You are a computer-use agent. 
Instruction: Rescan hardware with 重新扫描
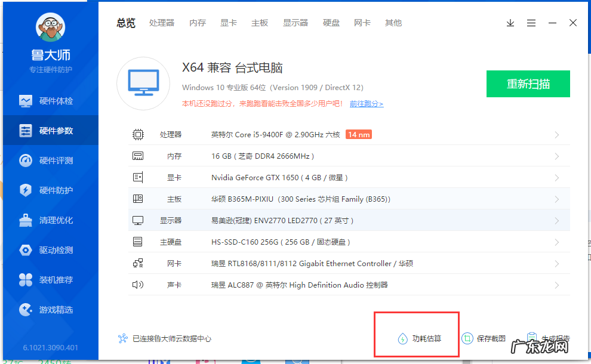click(528, 85)
